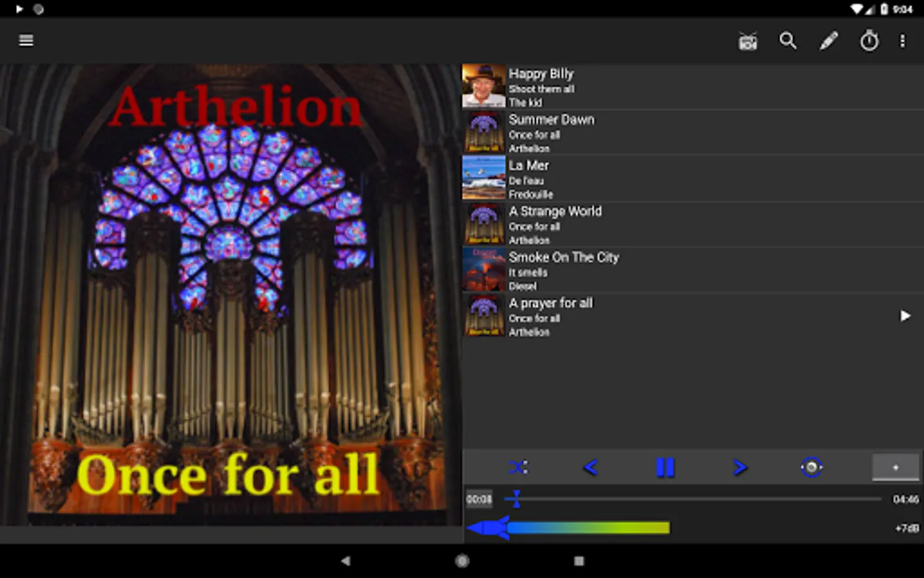Viewport: 924px width, 578px height.
Task: Tap the magnifier search icon
Action: click(788, 41)
